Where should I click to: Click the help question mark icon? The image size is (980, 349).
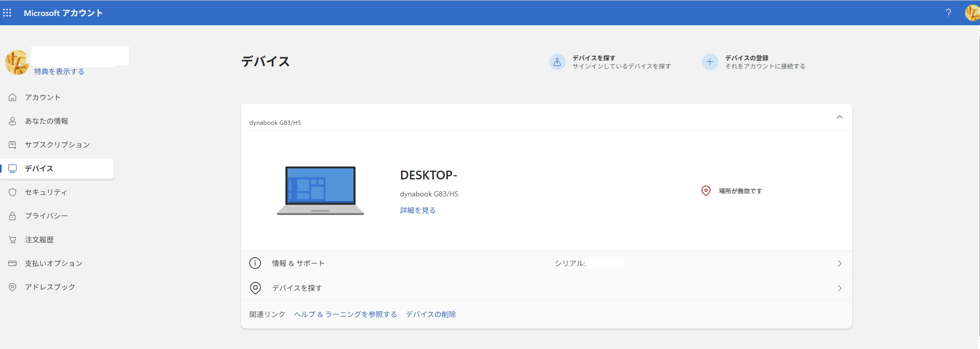tap(948, 13)
